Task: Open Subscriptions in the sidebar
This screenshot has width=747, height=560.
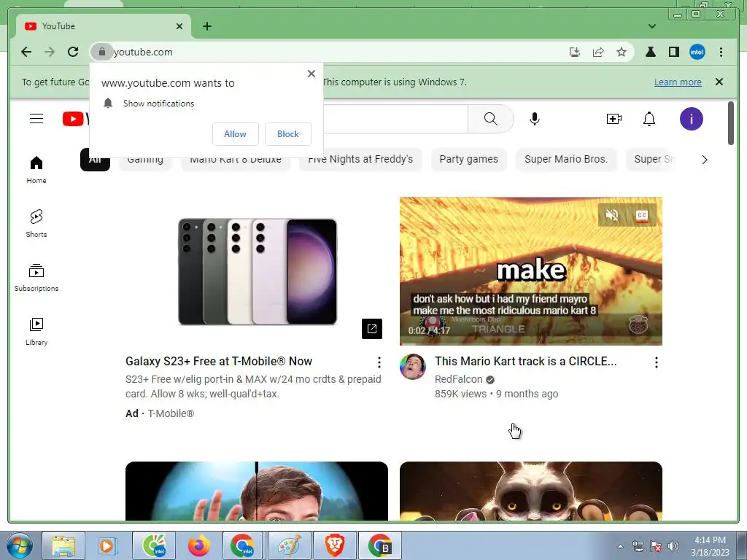Action: point(36,278)
